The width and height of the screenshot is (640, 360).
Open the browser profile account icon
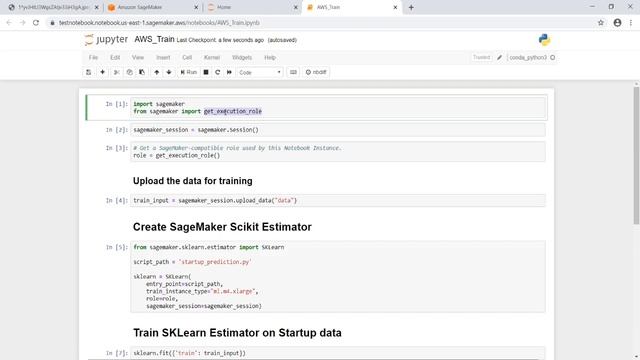click(x=617, y=23)
